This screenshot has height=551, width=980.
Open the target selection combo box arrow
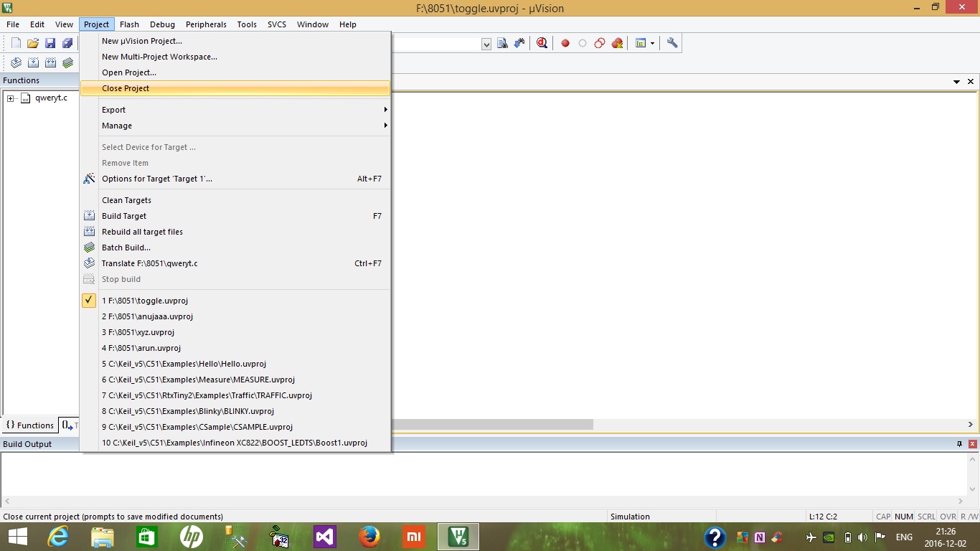(486, 43)
